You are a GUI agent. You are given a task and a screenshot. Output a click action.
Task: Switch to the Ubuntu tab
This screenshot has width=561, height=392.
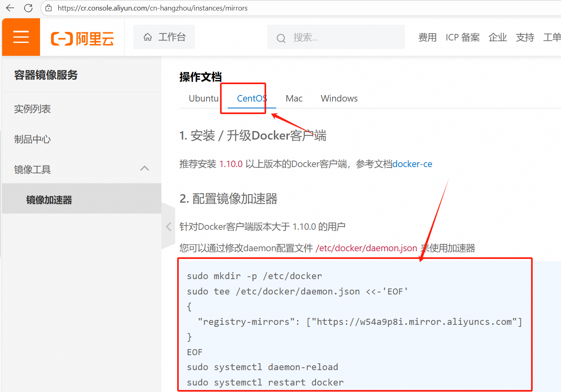tap(203, 98)
